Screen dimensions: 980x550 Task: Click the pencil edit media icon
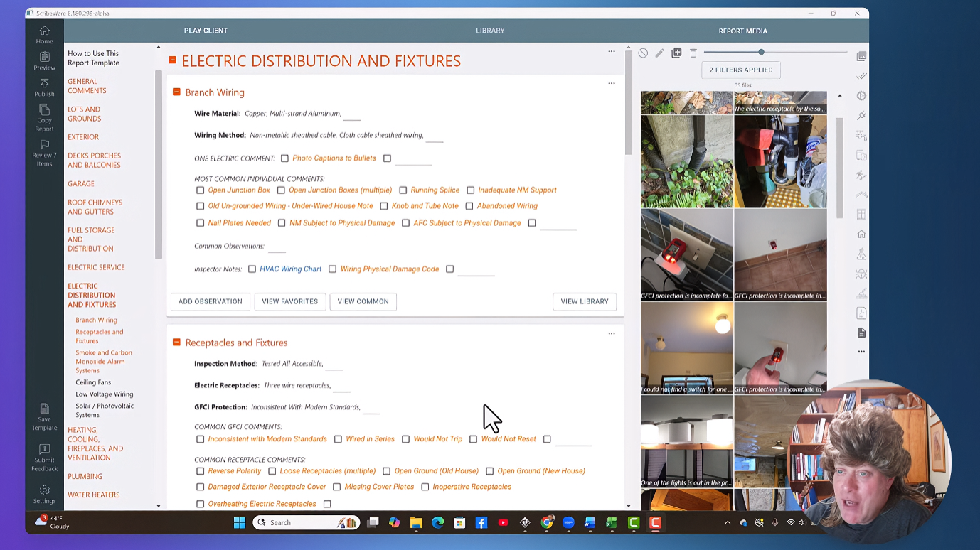pos(659,53)
